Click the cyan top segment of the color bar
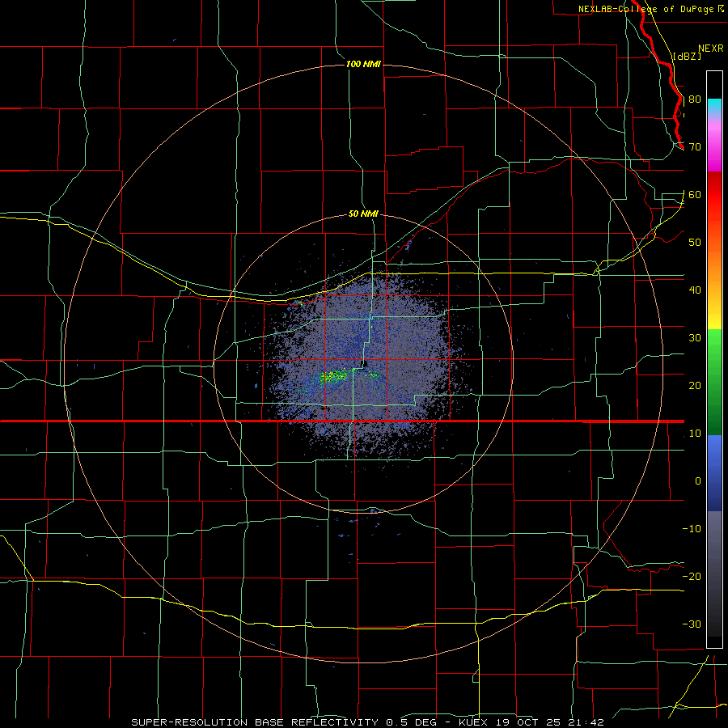 tap(714, 106)
